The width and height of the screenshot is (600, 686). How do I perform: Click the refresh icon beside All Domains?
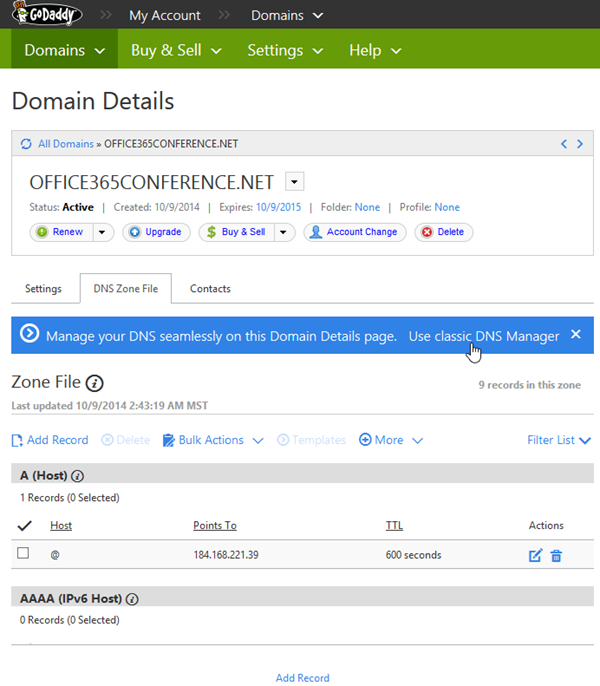[26, 144]
